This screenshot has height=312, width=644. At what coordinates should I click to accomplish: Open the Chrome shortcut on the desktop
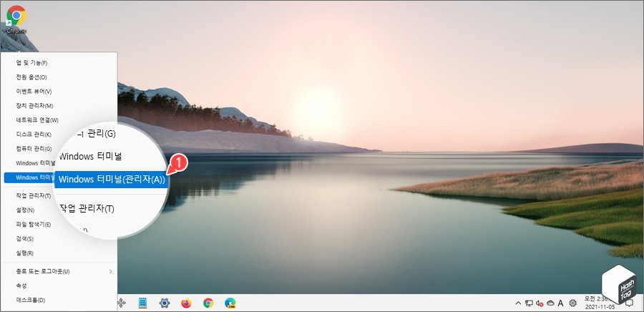coord(16,19)
